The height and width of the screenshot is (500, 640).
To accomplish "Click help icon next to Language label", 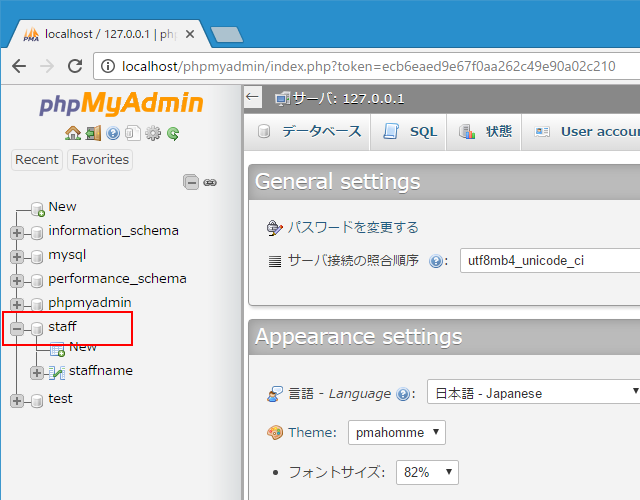I will click(403, 394).
